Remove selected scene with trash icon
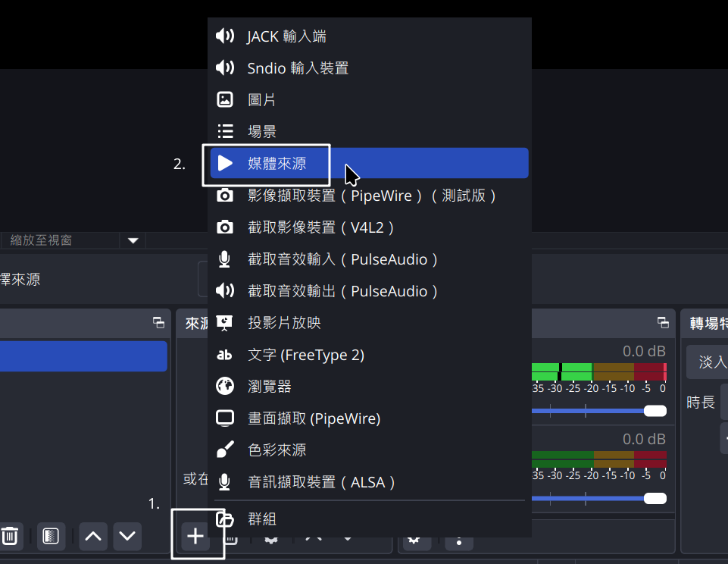Image resolution: width=728 pixels, height=564 pixels. point(10,536)
